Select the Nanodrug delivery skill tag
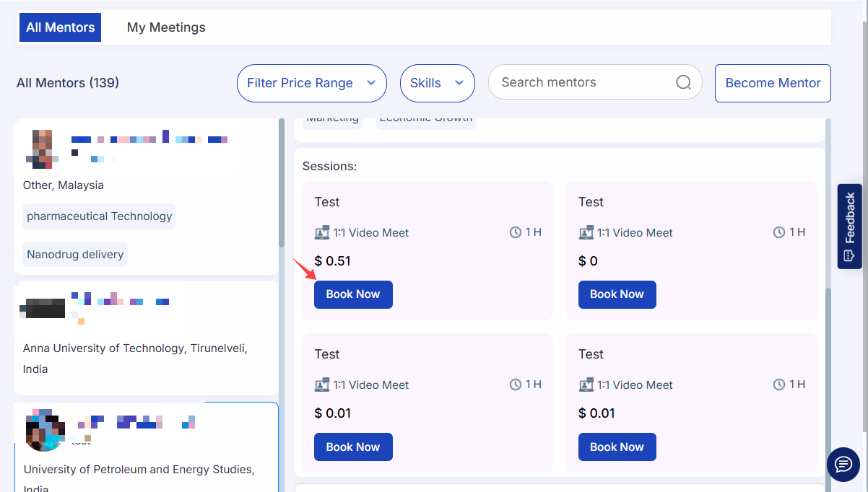The image size is (868, 492). 75,254
